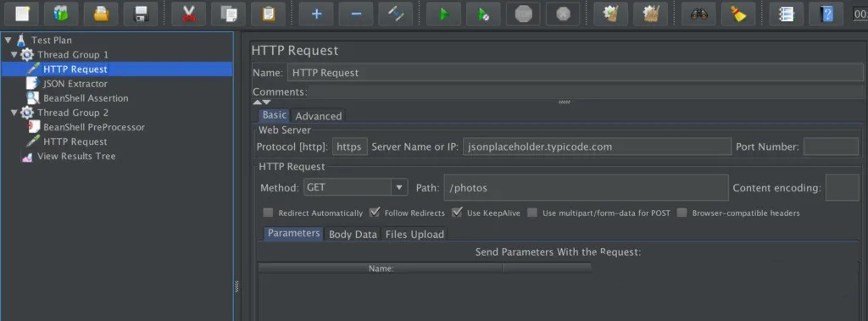Open Search with binoculars icon
868x321 pixels.
(x=698, y=14)
